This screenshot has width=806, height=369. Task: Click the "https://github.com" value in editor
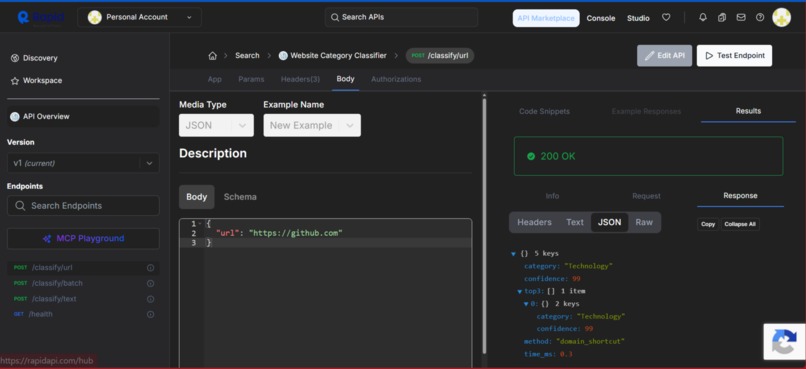tap(296, 233)
